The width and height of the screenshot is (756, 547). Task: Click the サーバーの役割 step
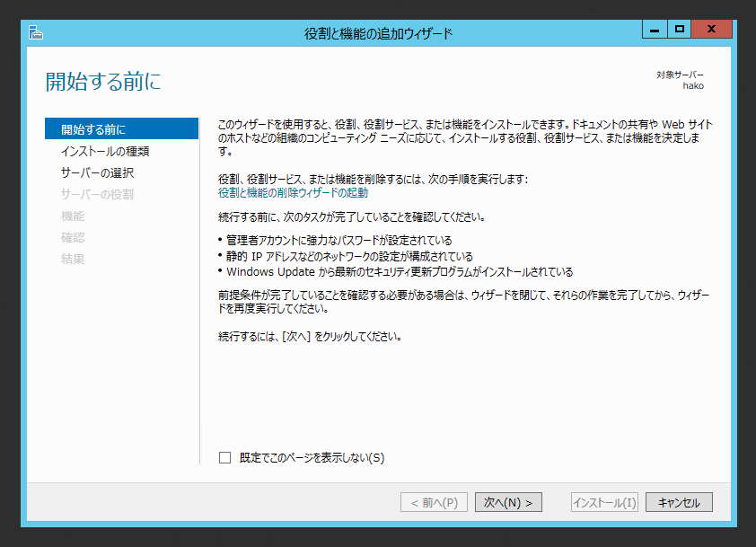click(97, 194)
